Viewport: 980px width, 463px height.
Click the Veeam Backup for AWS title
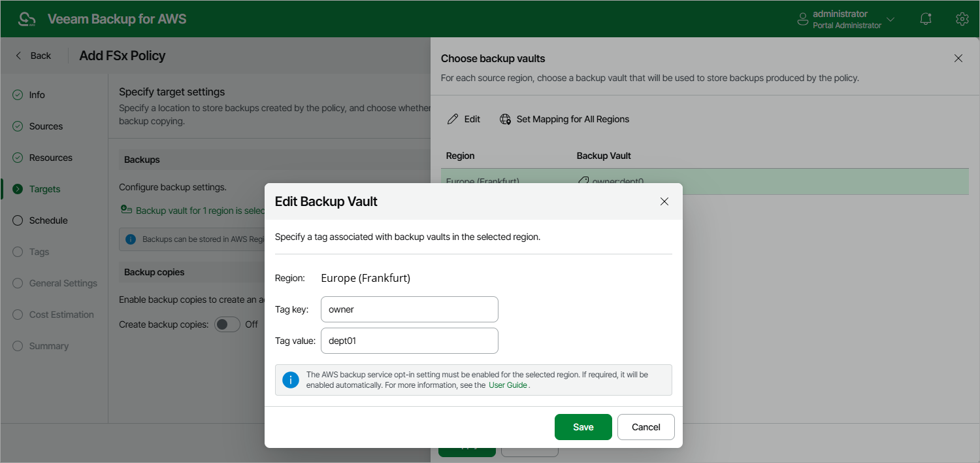tap(117, 19)
